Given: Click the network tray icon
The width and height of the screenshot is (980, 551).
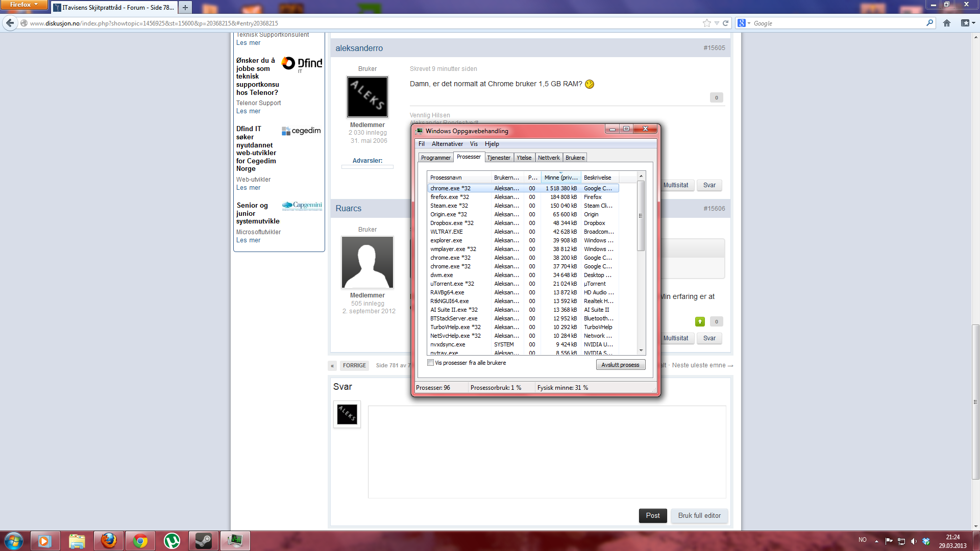Looking at the screenshot, I should tap(901, 541).
